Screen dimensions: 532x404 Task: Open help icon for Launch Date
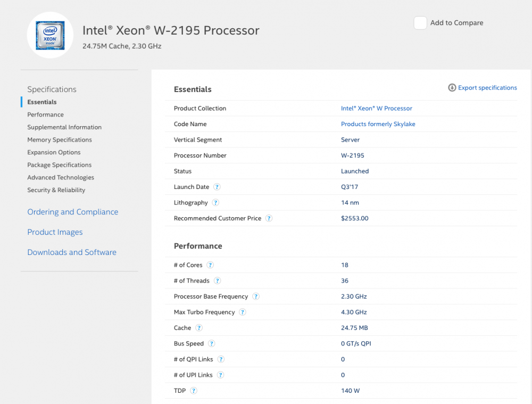[217, 187]
